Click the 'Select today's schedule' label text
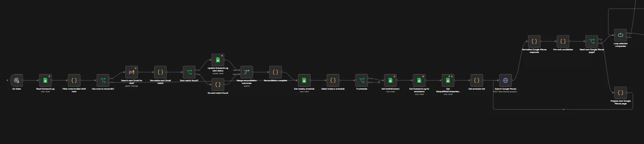The image size is (644, 144). pyautogui.click(x=333, y=89)
